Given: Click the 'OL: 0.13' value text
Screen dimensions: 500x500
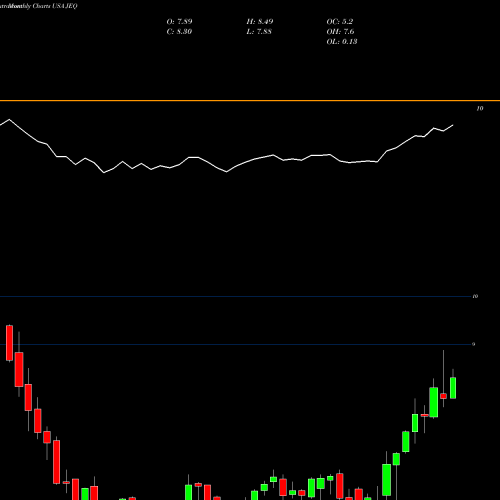Looking at the screenshot, I should [x=342, y=42].
